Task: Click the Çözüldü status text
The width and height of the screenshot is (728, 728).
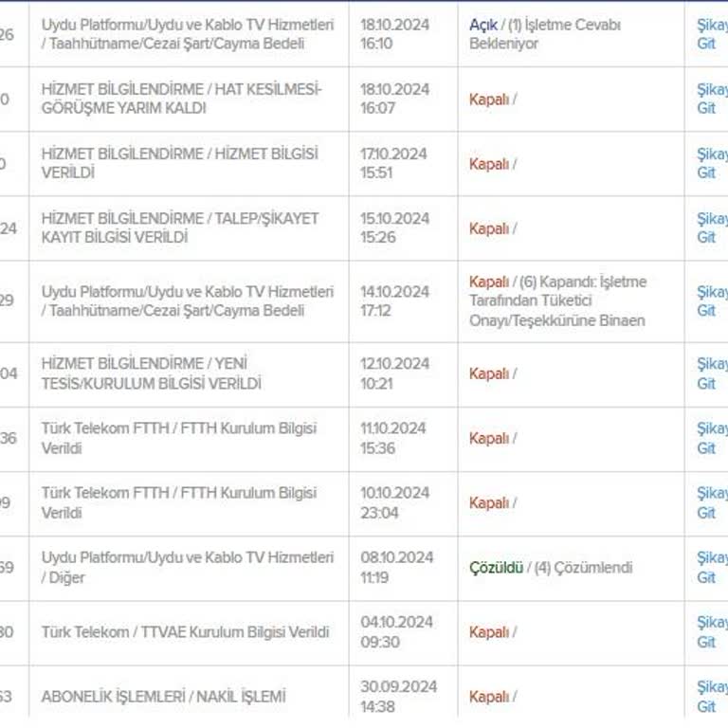Action: [496, 568]
